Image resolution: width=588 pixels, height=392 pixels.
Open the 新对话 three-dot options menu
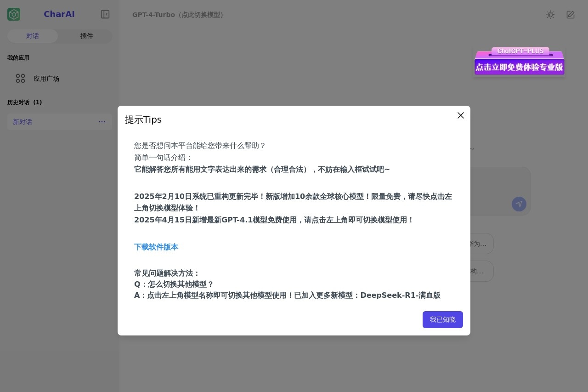(x=102, y=122)
